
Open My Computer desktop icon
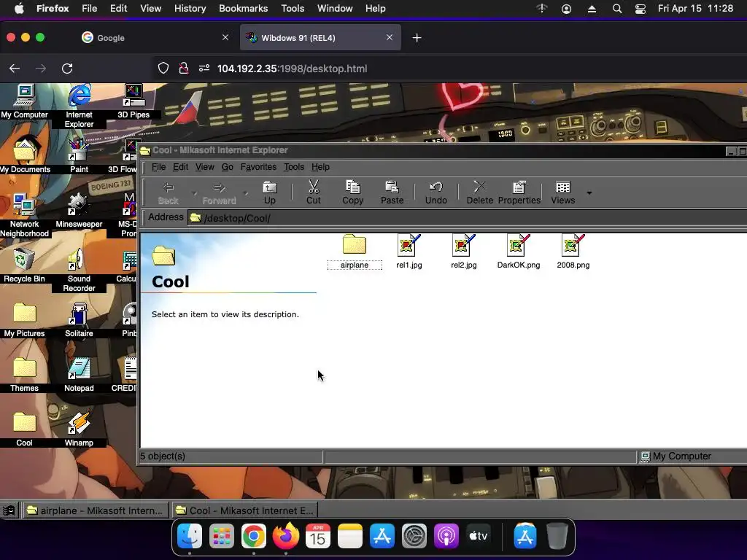24,101
